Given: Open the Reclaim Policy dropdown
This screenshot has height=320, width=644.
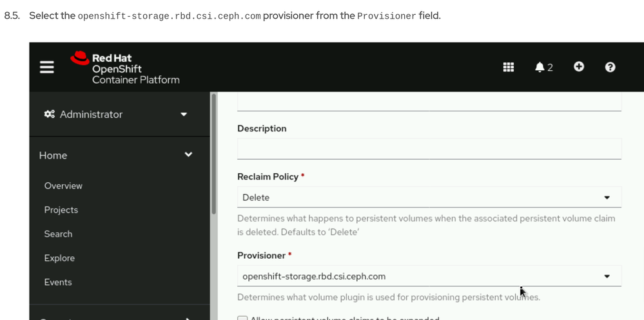Looking at the screenshot, I should tap(429, 197).
